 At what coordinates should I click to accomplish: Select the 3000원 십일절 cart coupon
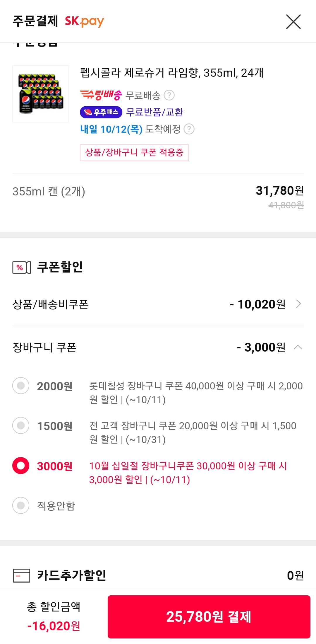click(21, 466)
